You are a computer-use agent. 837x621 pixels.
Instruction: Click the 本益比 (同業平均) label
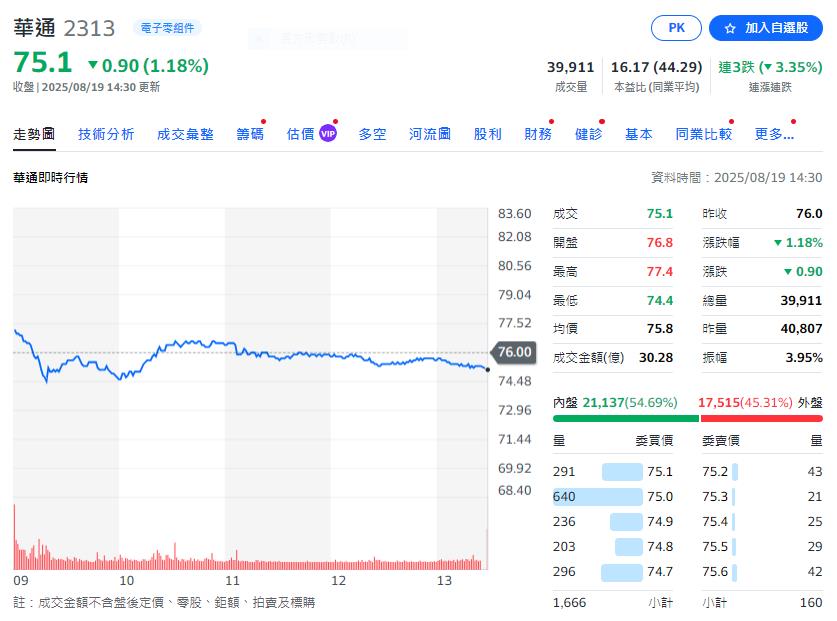click(657, 87)
